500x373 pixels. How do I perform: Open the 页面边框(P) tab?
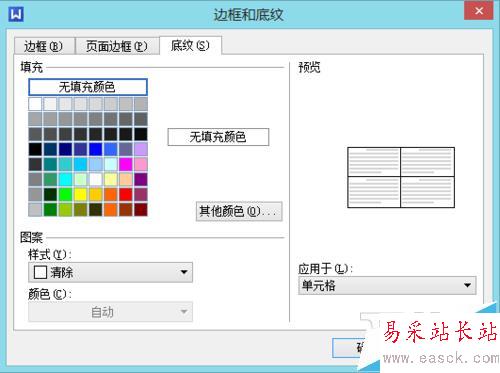pyautogui.click(x=117, y=46)
